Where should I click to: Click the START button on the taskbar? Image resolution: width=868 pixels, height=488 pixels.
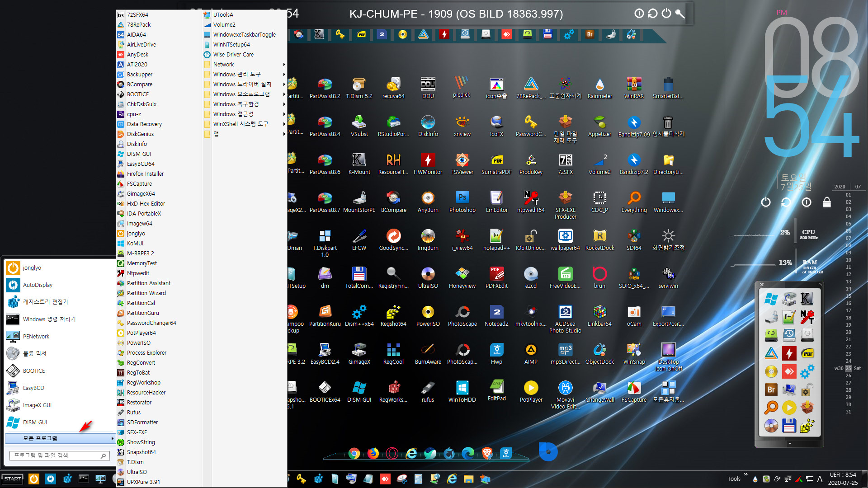point(13,479)
